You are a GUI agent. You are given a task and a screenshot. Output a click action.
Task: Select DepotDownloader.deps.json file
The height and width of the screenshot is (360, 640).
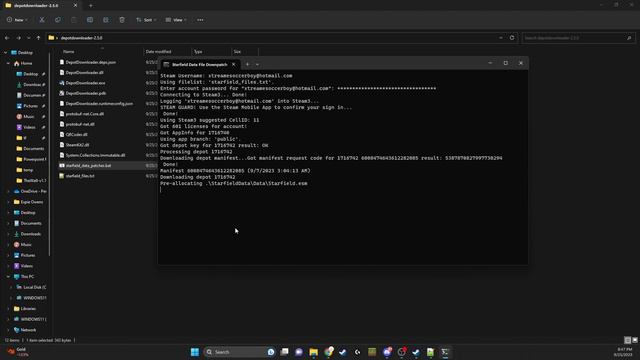pyautogui.click(x=91, y=62)
